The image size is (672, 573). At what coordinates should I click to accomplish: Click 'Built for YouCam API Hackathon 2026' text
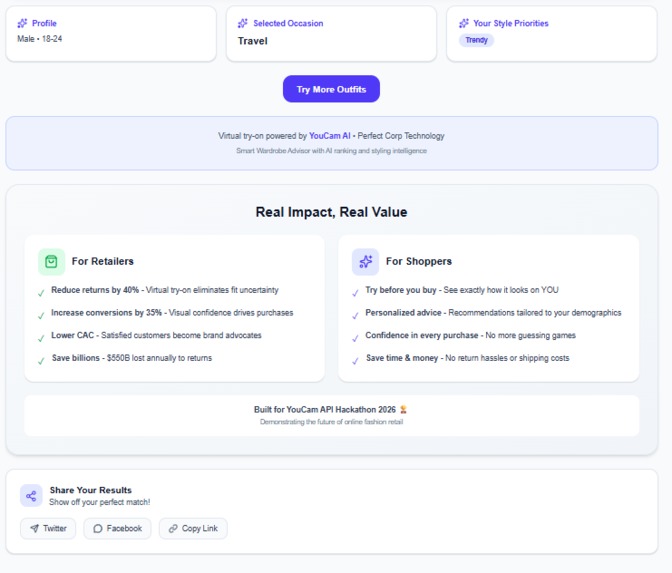click(325, 409)
